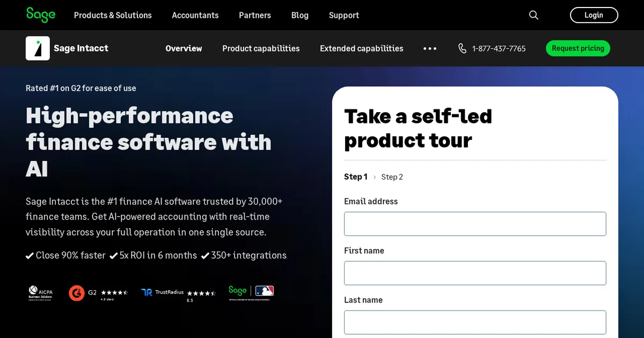Open the Accountants menu
Screen dimensions: 644x338
pyautogui.click(x=195, y=15)
